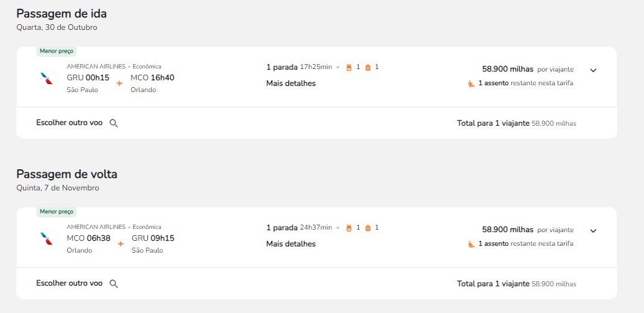This screenshot has height=313, width=644.
Task: Click the backpack icon on the return flight
Action: click(x=349, y=228)
